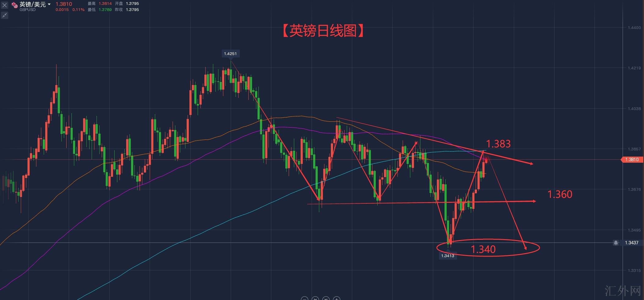Click the 最高 1.3814 high value
This screenshot has height=300, width=644.
click(105, 4)
